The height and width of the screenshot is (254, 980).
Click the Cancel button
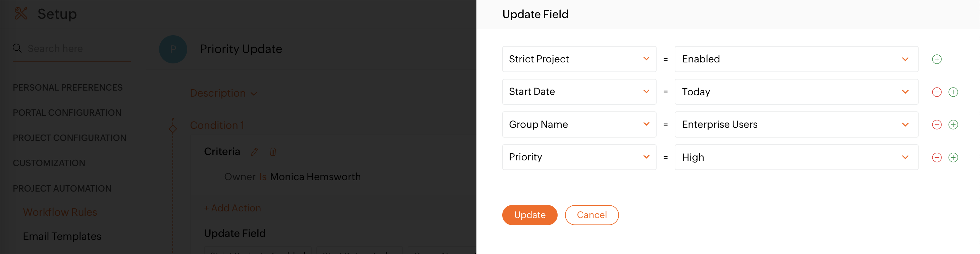tap(591, 215)
